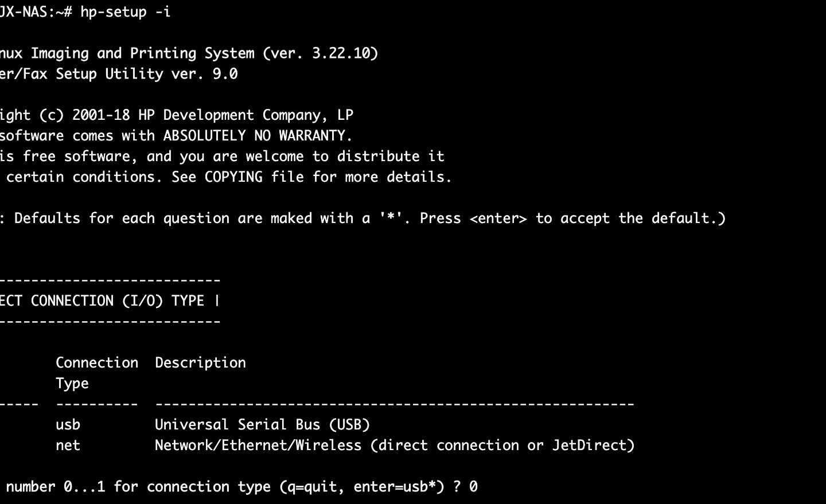The image size is (826, 504).
Task: Click the Connection Type column header
Action: (x=97, y=373)
